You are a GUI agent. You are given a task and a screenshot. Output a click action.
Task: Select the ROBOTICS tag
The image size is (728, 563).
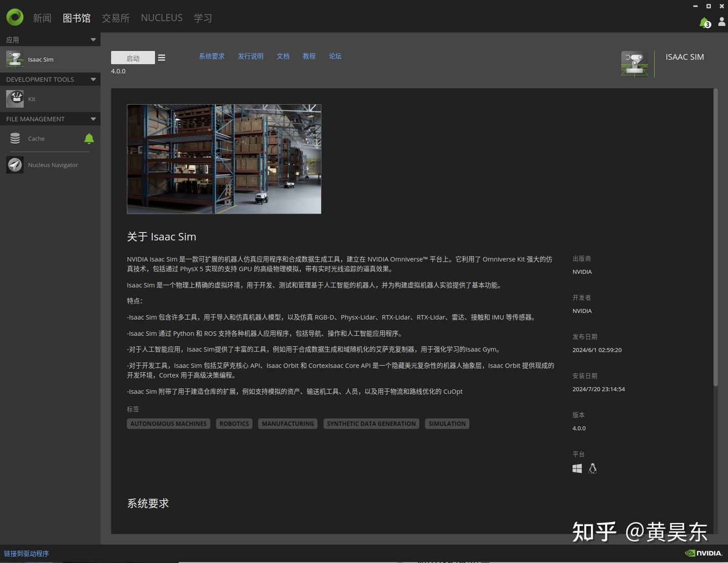click(x=234, y=423)
